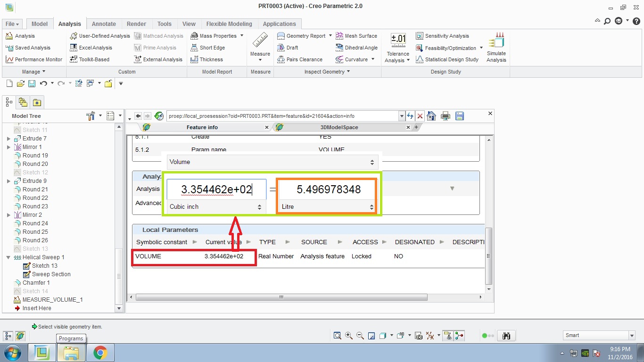
Task: Open the Favorites navigator tab
Action: [x=37, y=102]
